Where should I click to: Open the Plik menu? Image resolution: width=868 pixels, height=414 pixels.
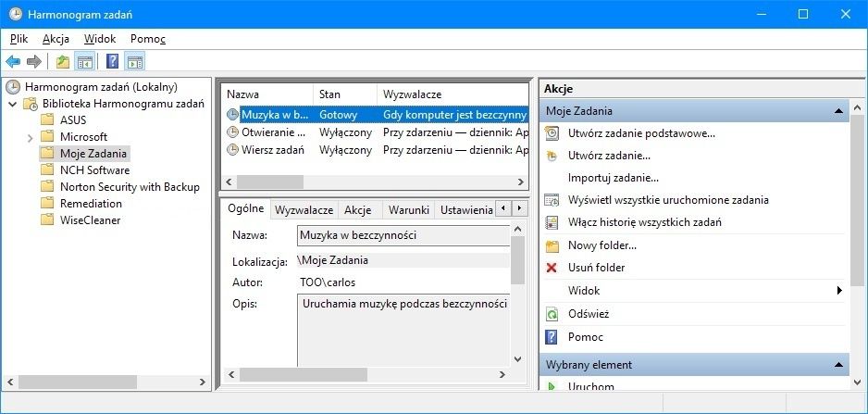[19, 39]
